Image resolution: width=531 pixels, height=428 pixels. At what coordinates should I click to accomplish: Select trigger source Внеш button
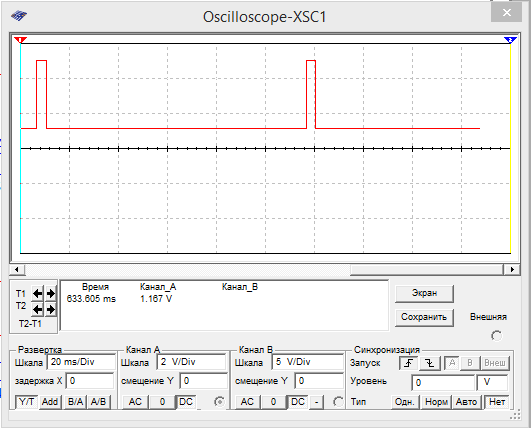click(495, 363)
